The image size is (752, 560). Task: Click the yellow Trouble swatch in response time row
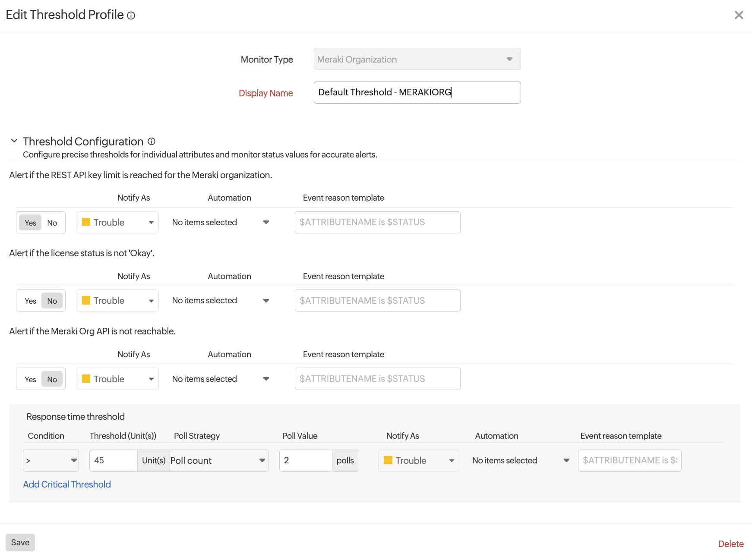point(388,460)
